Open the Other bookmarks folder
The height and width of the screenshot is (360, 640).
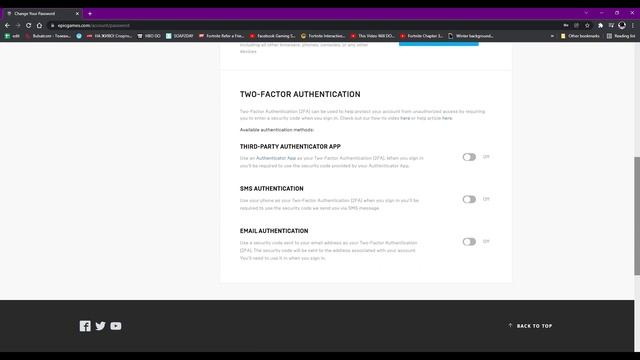580,36
